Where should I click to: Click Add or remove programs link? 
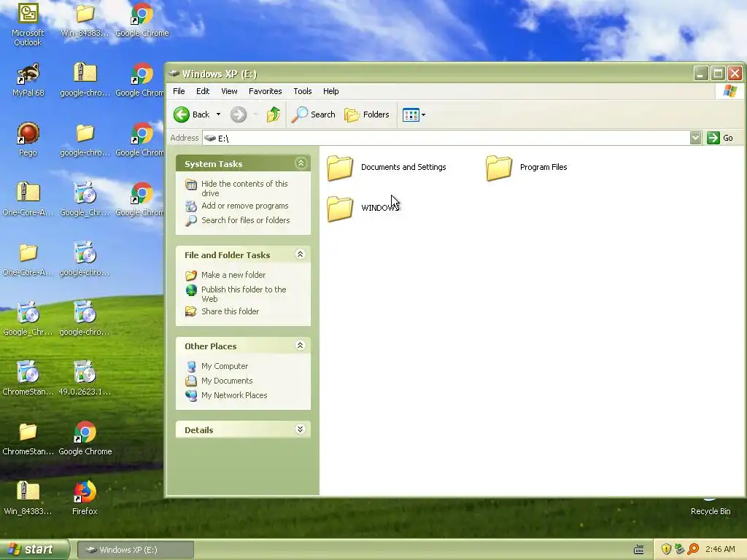[x=245, y=206]
